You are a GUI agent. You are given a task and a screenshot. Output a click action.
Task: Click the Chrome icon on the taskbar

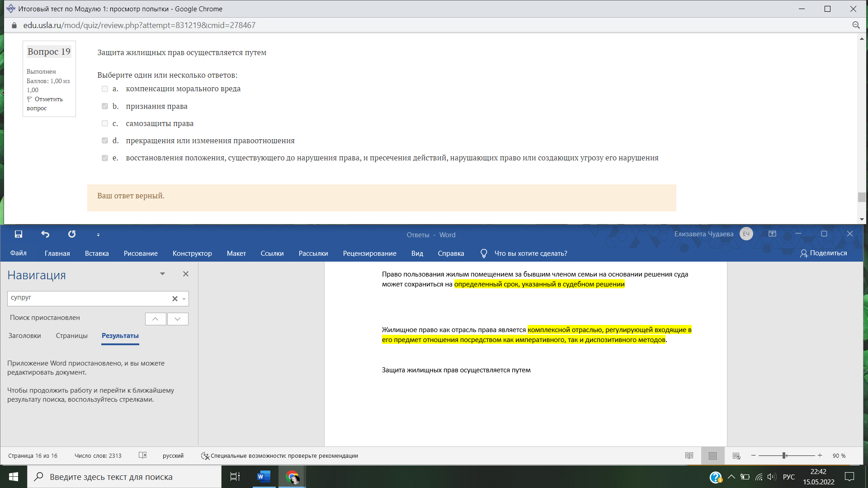(292, 477)
